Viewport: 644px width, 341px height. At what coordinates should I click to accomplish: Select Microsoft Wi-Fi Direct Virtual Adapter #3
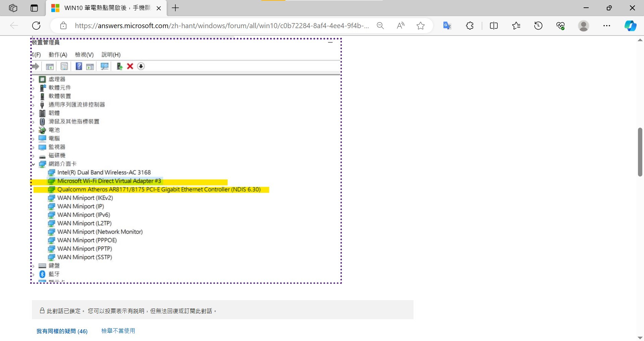tap(109, 181)
